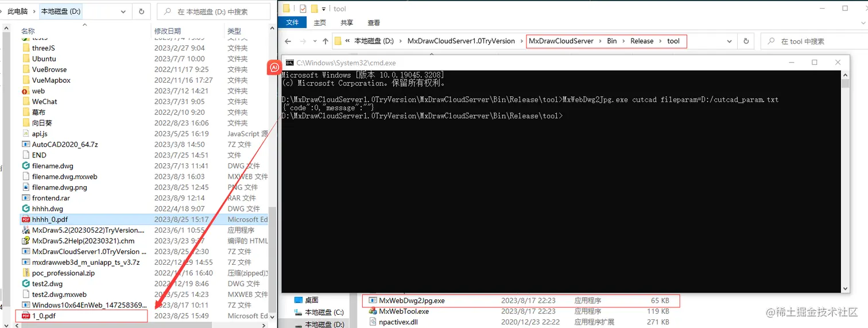This screenshot has width=868, height=328.
Task: Click the MxWebTool.exe application icon
Action: [373, 311]
